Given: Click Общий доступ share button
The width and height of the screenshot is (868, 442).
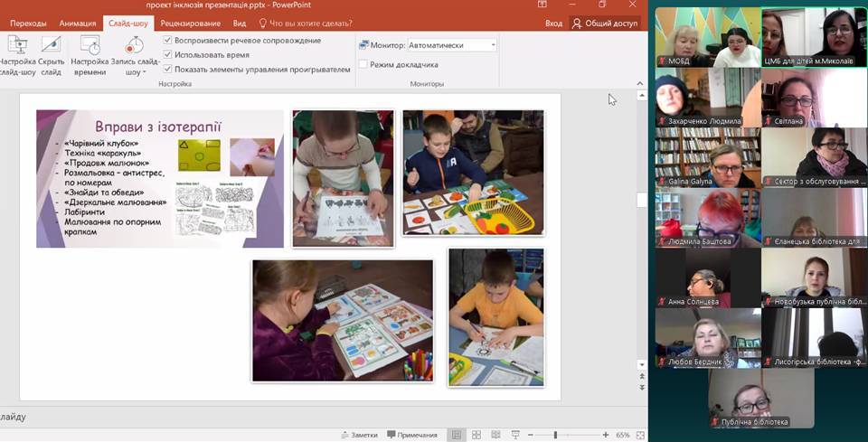Looking at the screenshot, I should (x=605, y=24).
